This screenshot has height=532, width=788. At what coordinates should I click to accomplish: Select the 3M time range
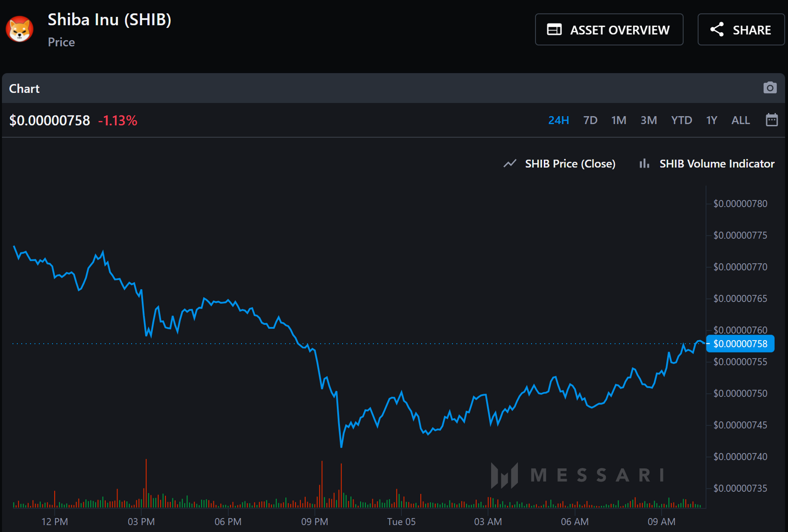coord(649,120)
